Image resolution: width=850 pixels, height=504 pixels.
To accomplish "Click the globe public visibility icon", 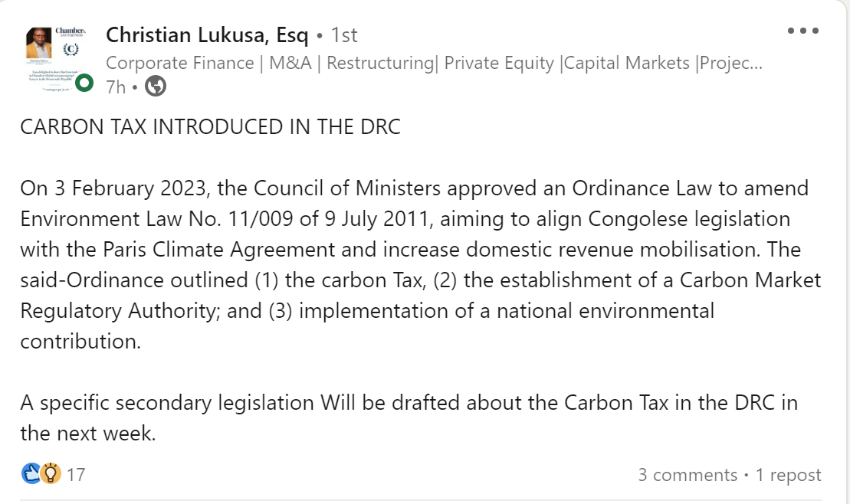I will (x=156, y=86).
